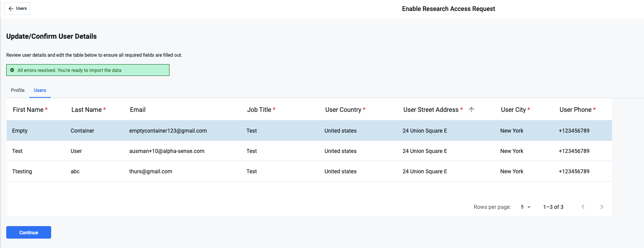
Task: Select last name cell 'Container'
Action: [82, 131]
